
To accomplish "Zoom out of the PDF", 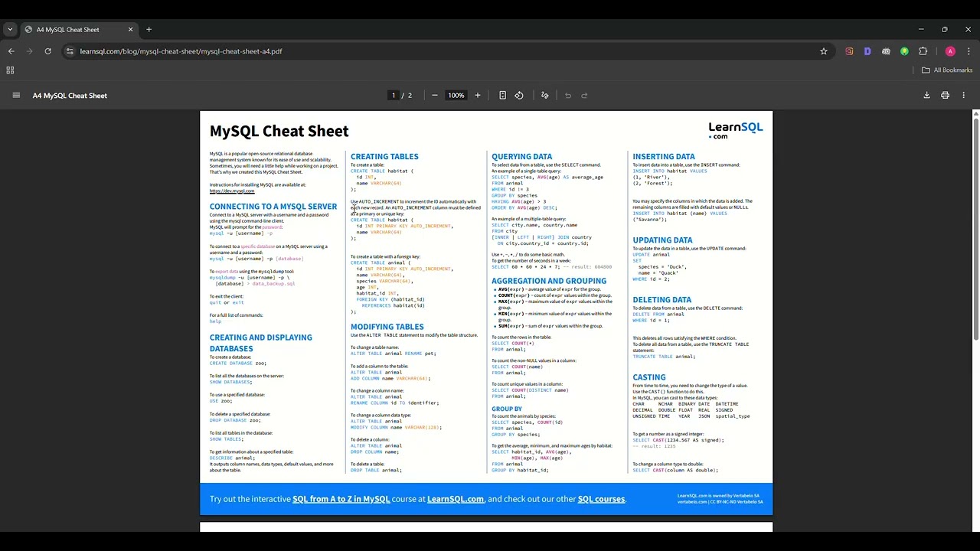I will (x=435, y=96).
